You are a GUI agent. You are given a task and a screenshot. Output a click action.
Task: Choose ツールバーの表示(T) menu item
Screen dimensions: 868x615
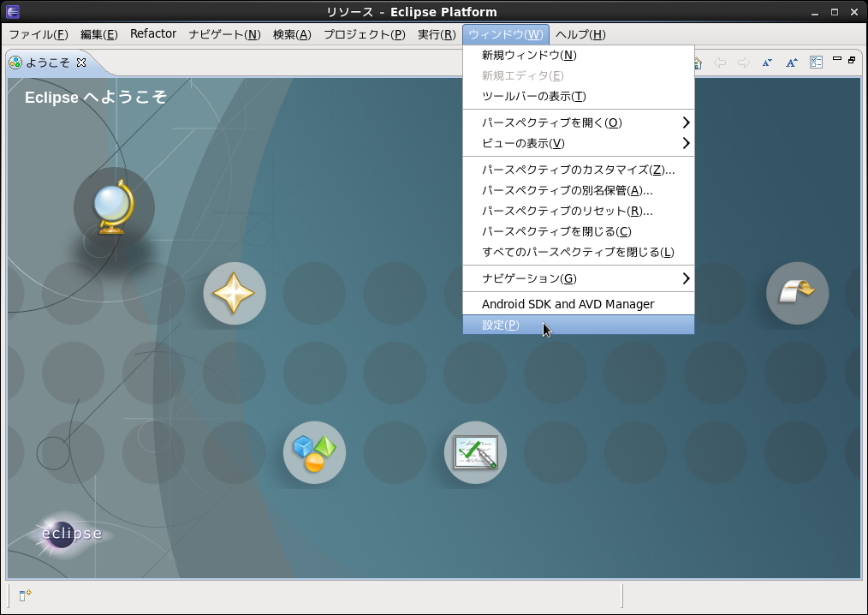579,97
